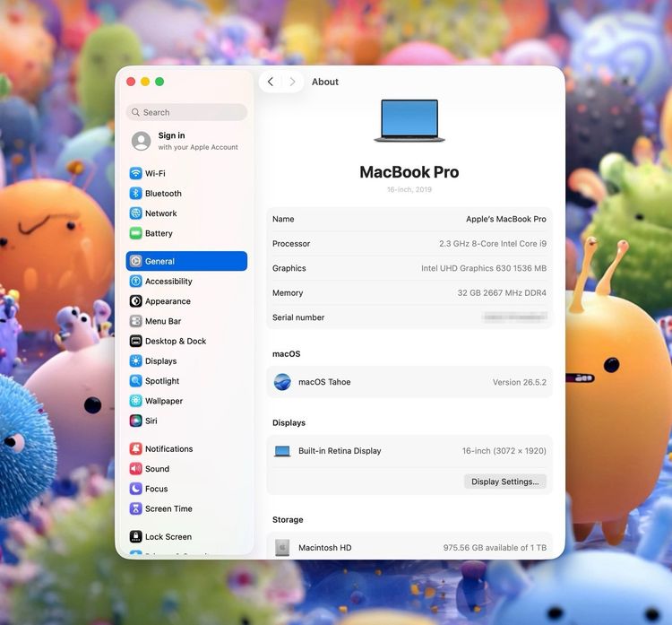Click the 2.3 GHz 8-Core Intel Core i9 text
Screen dimensions: 672x625
493,244
